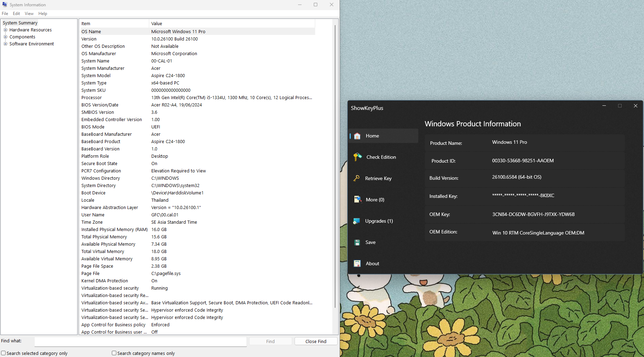Click the About icon in sidebar

tap(357, 264)
